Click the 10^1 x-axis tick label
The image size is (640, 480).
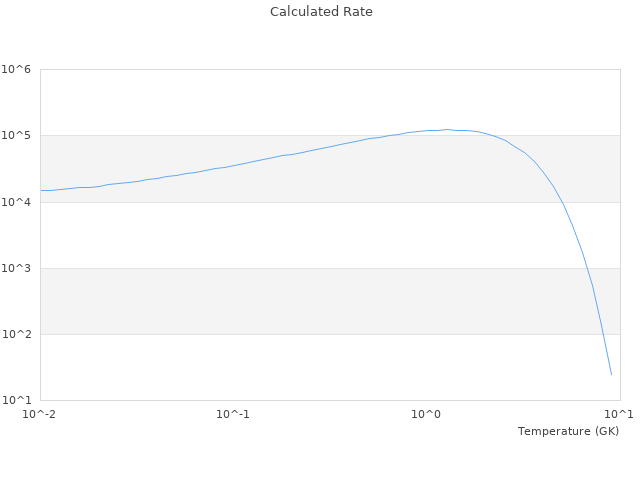(619, 414)
